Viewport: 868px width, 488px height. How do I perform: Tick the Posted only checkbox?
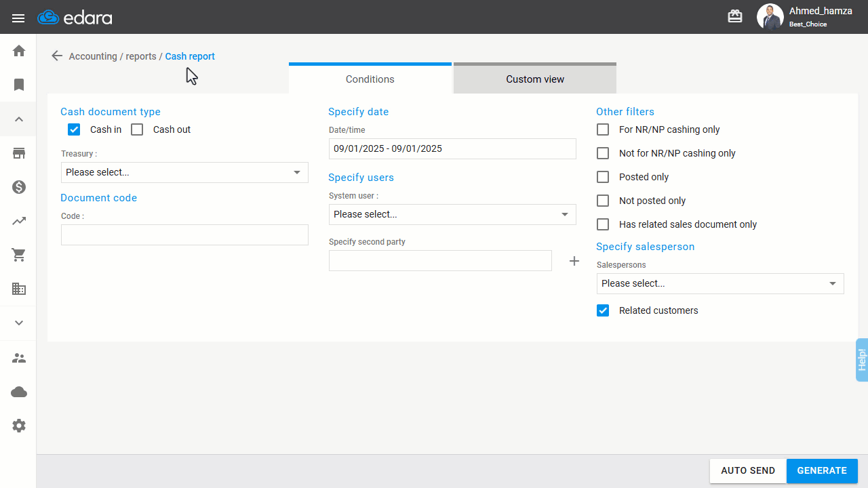coord(603,177)
